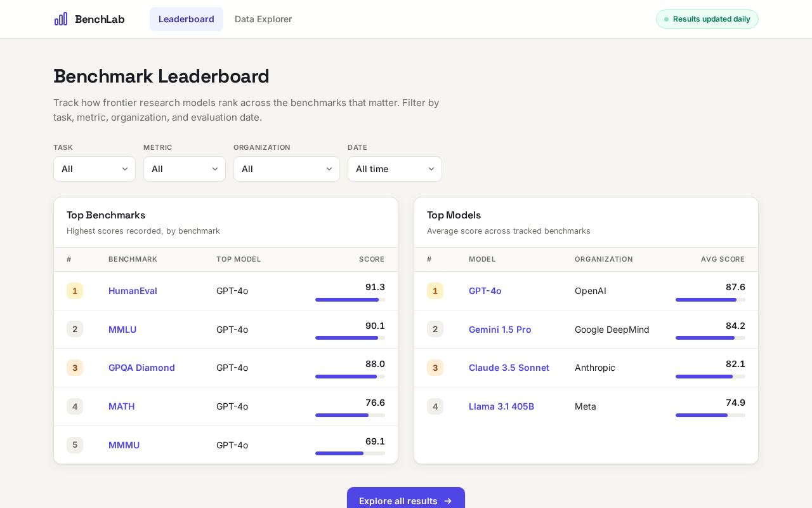812x508 pixels.
Task: Click the Benchmark Leaderboard page heading
Action: point(162,76)
